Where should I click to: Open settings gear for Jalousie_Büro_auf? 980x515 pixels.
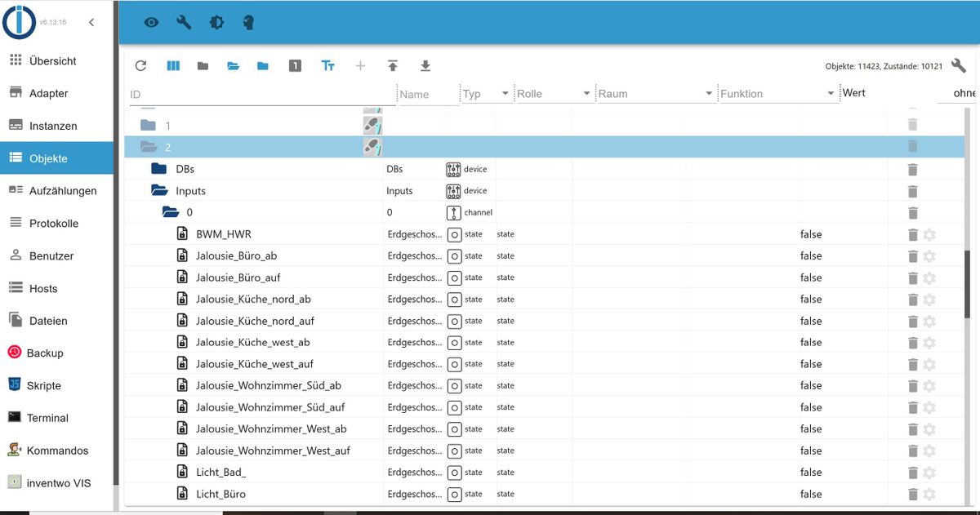click(929, 277)
